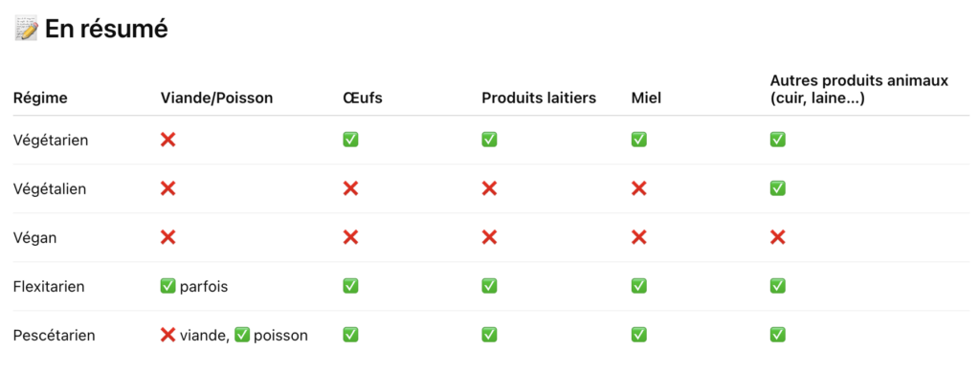This screenshot has height=373, width=980.
Task: Click the green check next to parfois
Action: (x=168, y=286)
